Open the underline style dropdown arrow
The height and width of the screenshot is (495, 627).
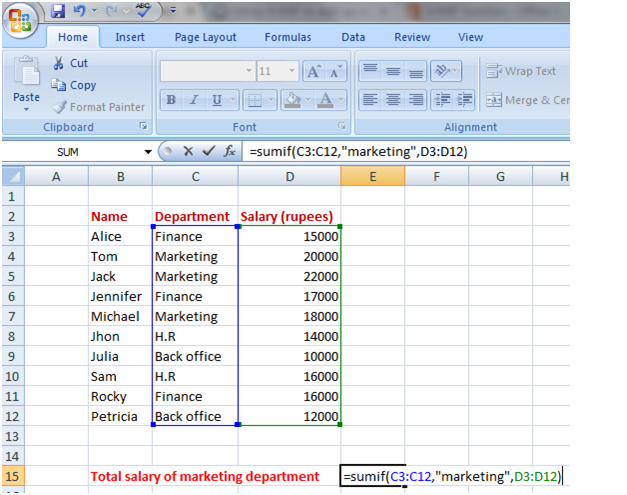[x=233, y=100]
